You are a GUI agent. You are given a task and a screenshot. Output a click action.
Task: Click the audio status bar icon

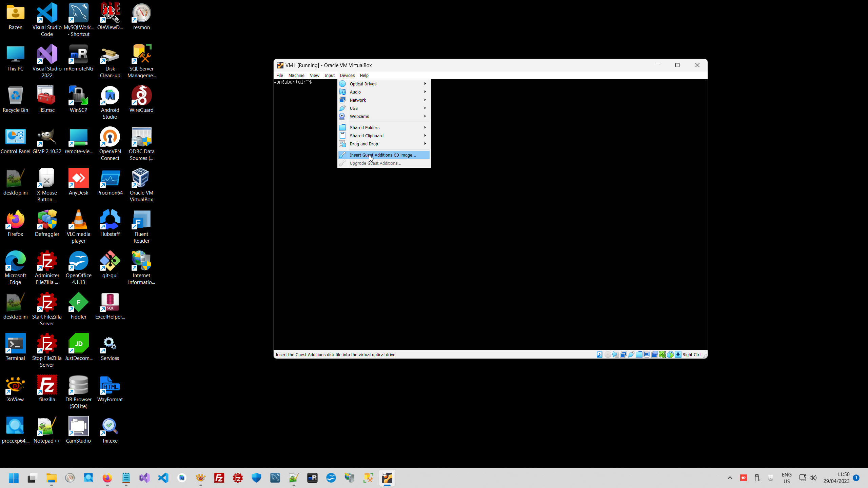click(x=616, y=354)
